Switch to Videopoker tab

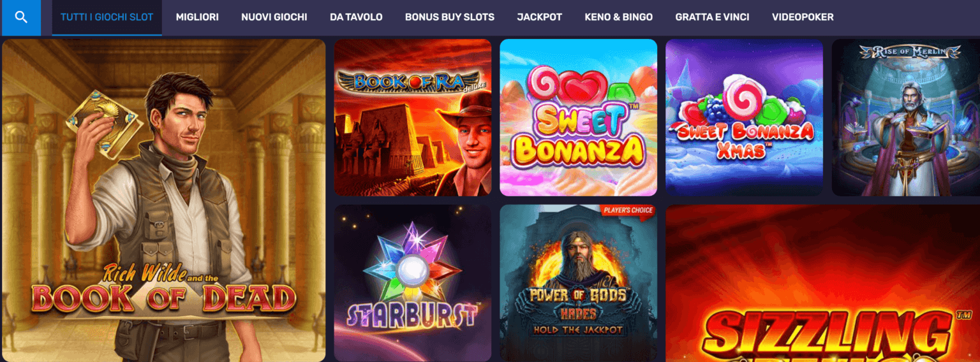click(x=803, y=17)
